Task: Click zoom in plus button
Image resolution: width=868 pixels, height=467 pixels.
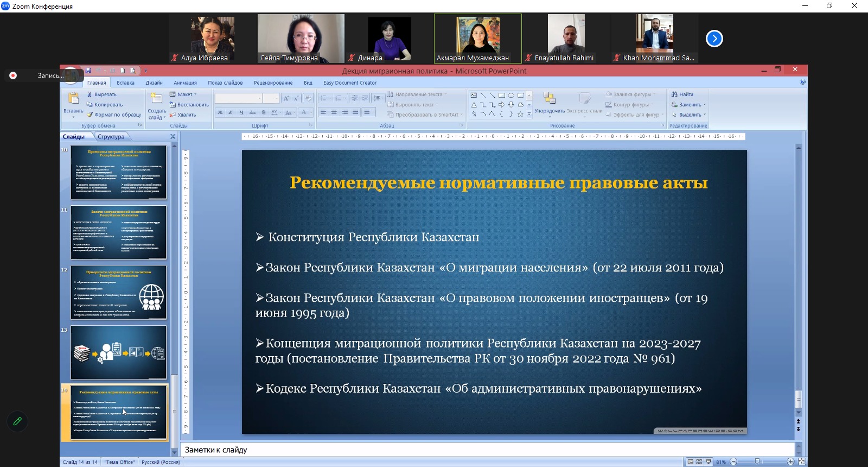Action: (x=790, y=462)
